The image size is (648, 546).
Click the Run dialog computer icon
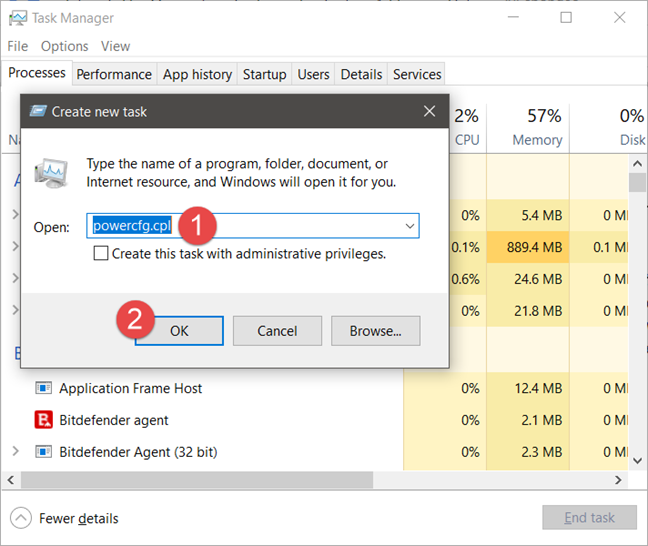pos(52,173)
